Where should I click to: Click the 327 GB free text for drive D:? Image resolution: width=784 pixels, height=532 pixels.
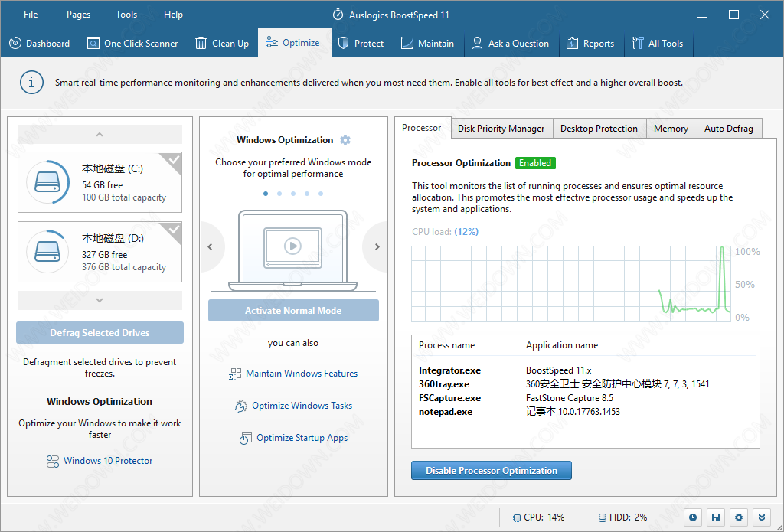[x=104, y=254]
